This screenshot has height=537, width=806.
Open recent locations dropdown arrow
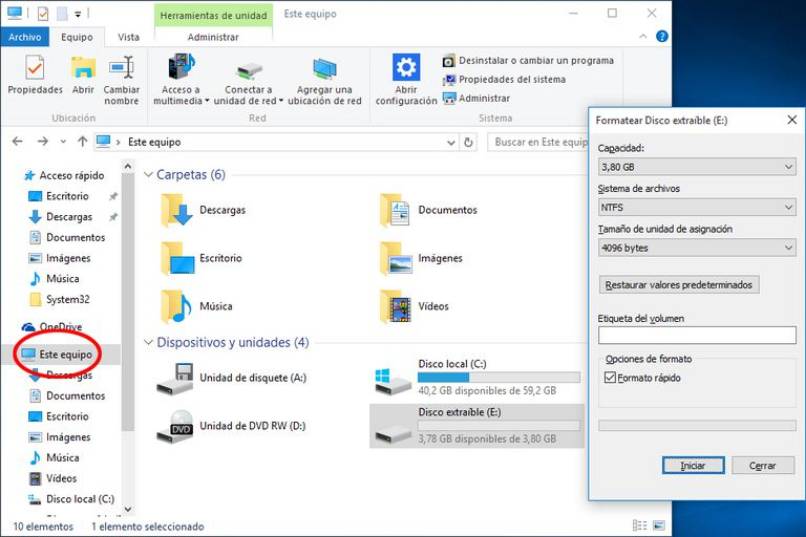click(63, 142)
